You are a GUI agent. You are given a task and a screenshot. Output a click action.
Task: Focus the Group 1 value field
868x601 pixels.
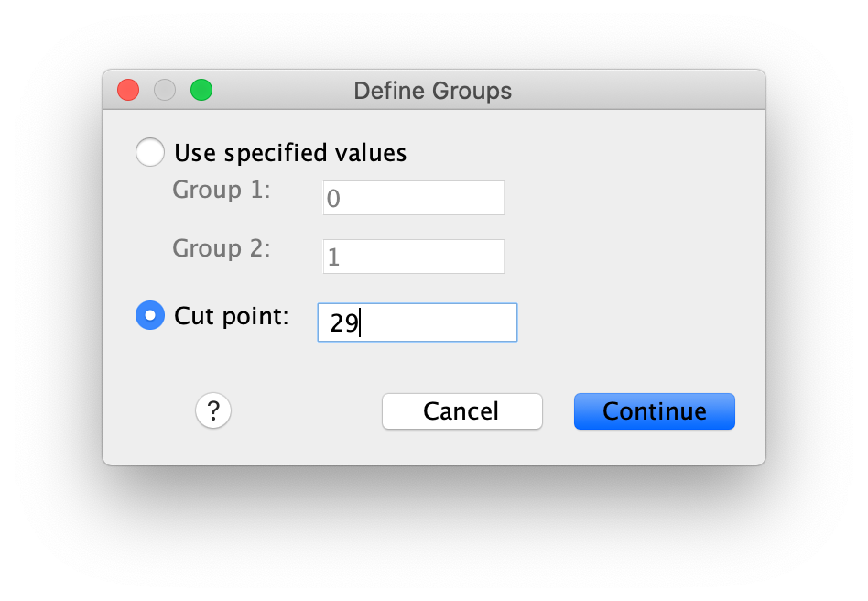414,198
